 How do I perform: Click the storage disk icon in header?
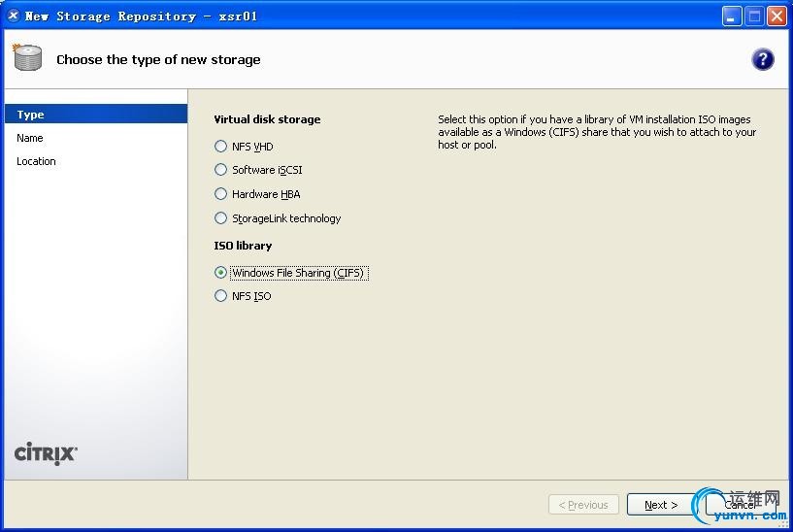point(27,57)
